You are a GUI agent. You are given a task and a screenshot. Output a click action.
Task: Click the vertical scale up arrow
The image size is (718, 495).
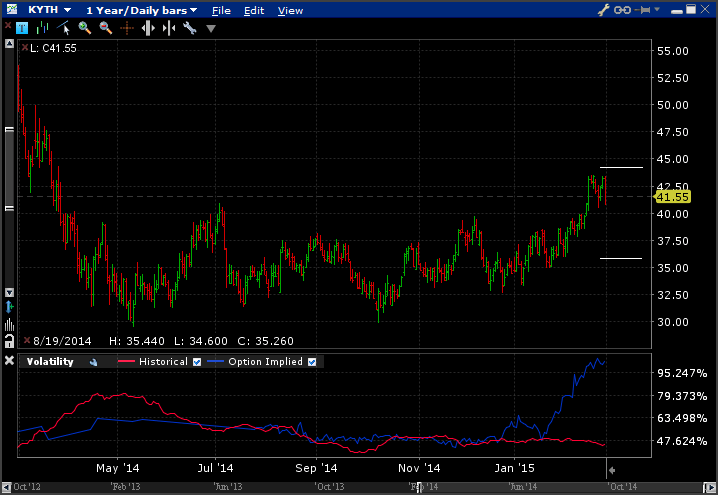click(9, 44)
